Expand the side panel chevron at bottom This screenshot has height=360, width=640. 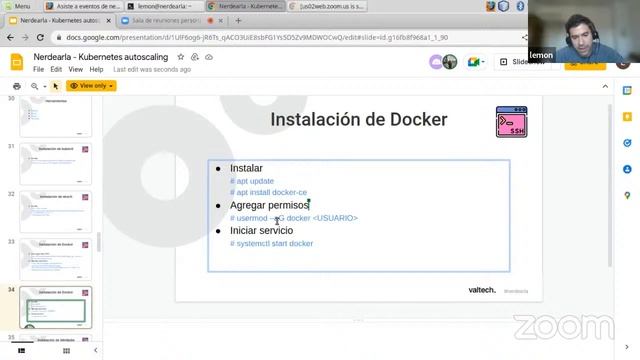[x=627, y=347]
